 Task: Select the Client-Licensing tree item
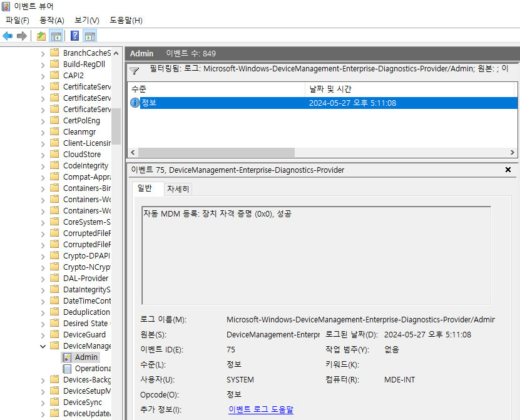pos(87,143)
